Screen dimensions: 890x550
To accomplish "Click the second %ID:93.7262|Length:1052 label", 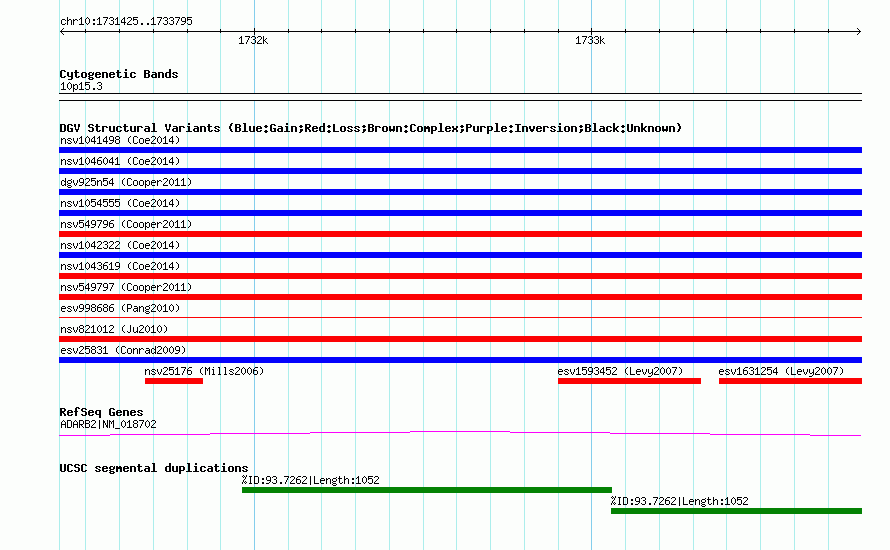I will (679, 501).
